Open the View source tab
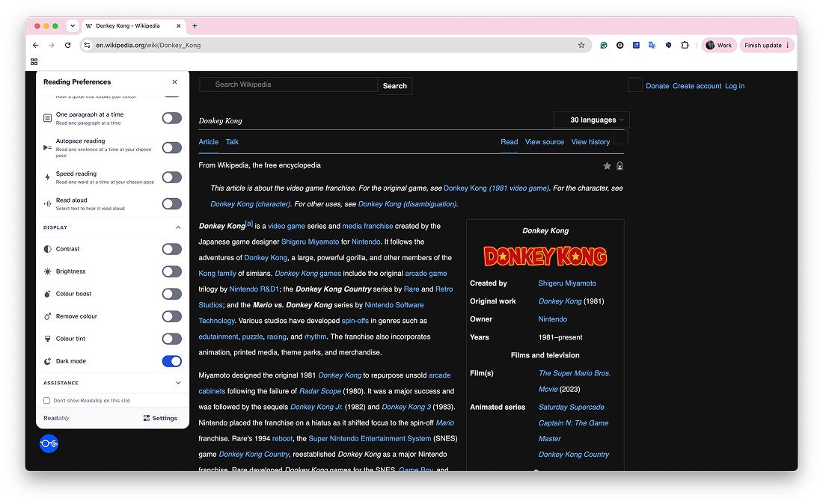Screen dimensions: 823x504 click(544, 142)
